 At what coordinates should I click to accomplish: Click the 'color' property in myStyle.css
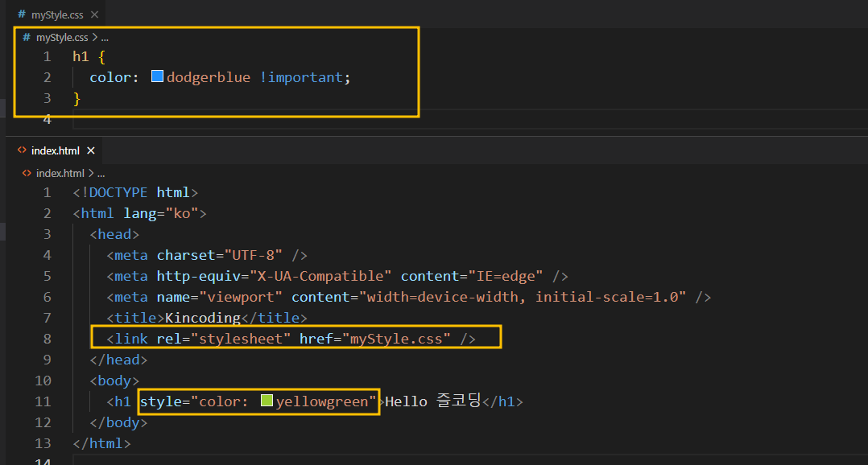point(110,77)
